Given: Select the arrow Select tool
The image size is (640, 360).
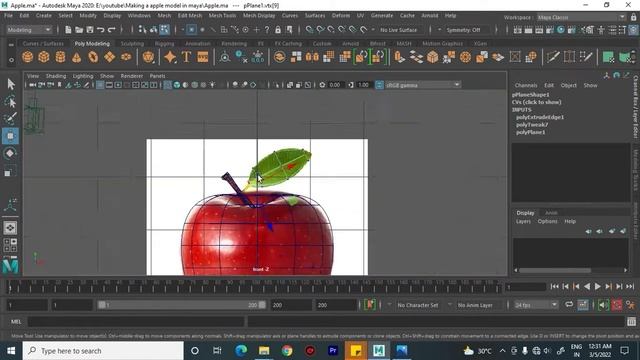Looking at the screenshot, I should click(x=11, y=84).
